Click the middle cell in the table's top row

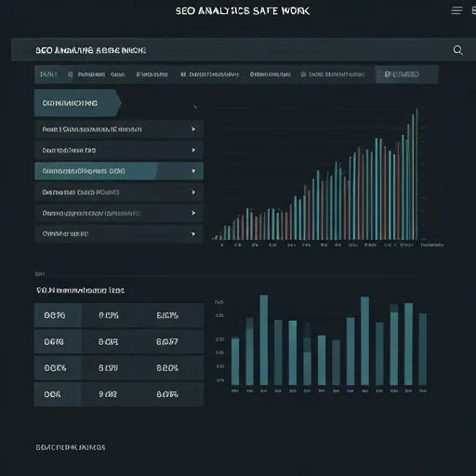(109, 315)
